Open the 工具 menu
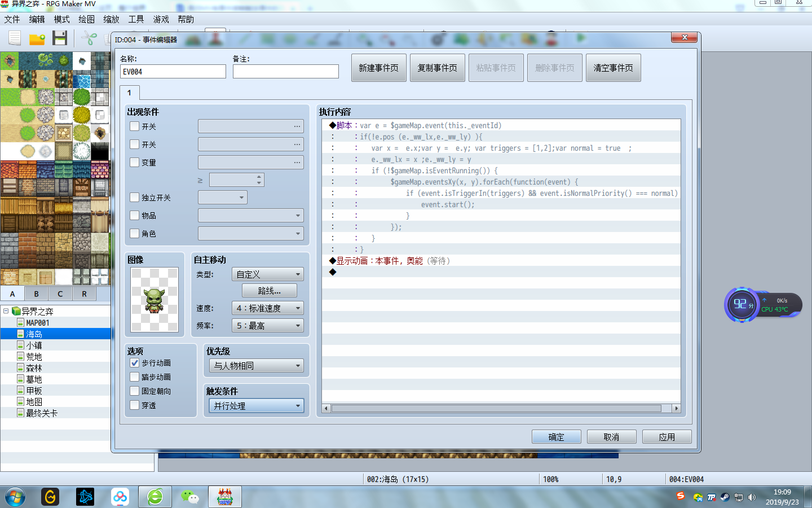 coord(136,19)
